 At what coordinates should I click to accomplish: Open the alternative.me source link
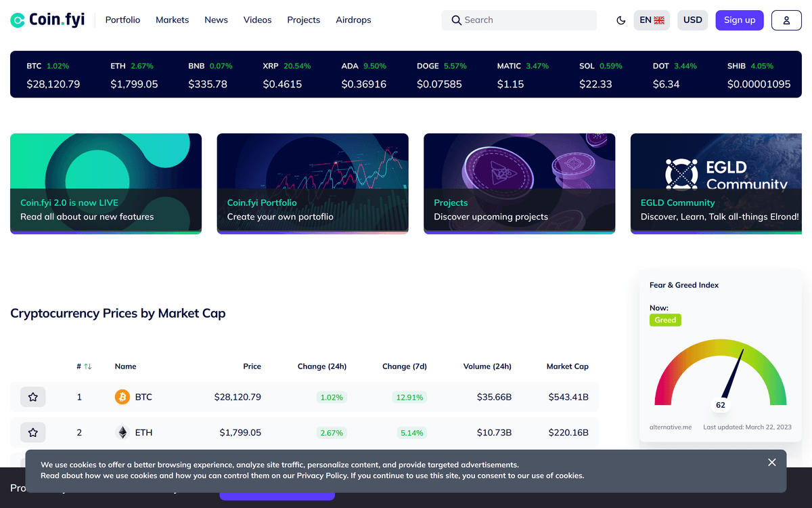pyautogui.click(x=671, y=427)
